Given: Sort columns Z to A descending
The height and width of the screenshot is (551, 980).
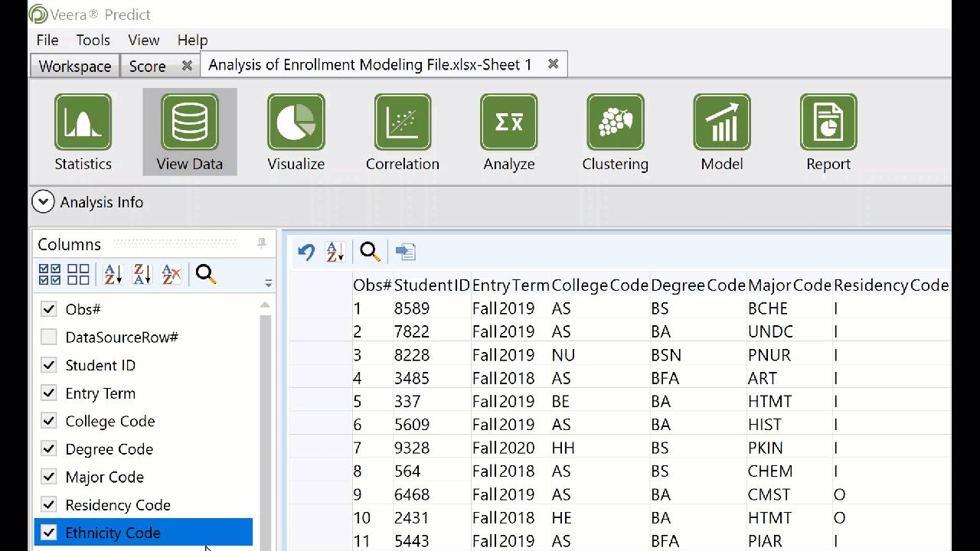Looking at the screenshot, I should [142, 274].
